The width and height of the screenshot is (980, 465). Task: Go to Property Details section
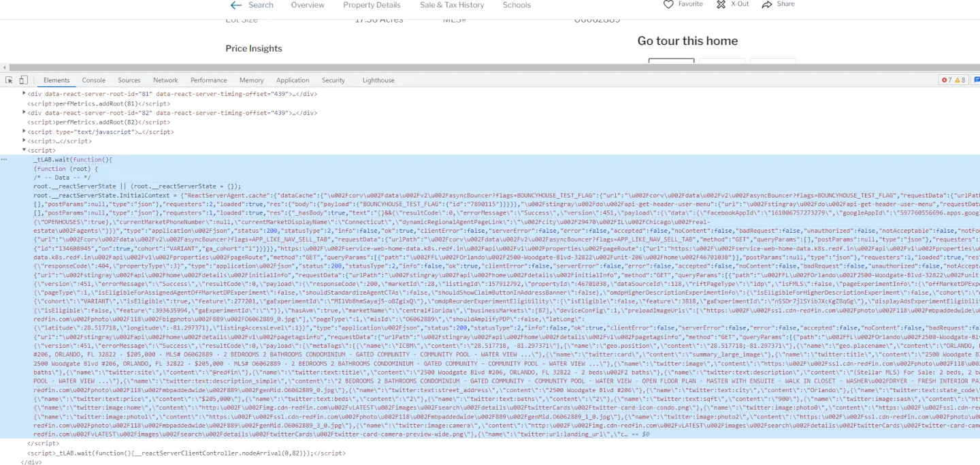(372, 5)
